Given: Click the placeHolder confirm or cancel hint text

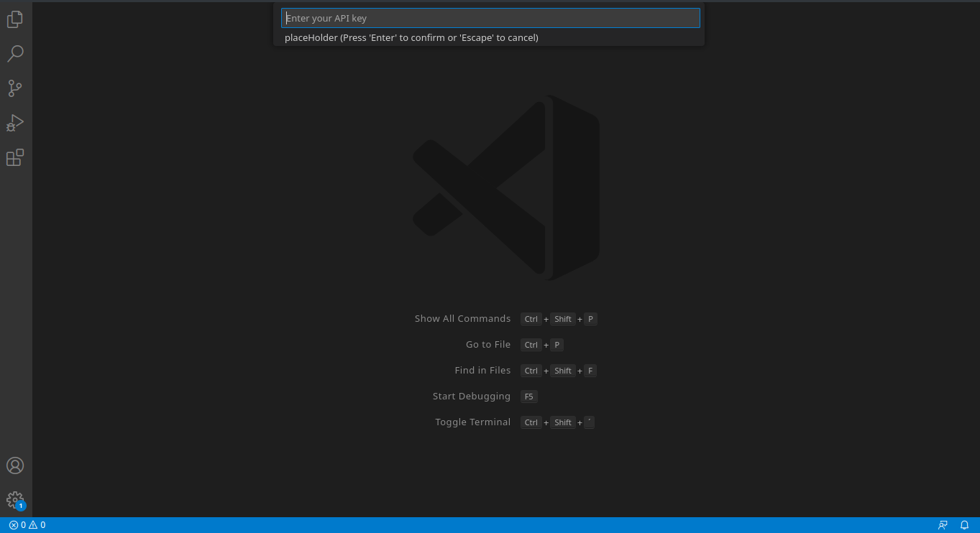Looking at the screenshot, I should click(x=411, y=37).
